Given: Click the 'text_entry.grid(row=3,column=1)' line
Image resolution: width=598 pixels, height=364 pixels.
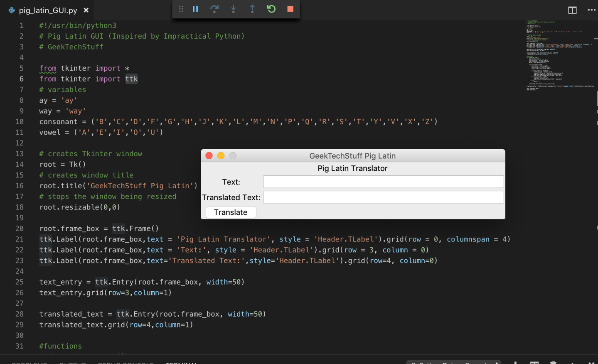Looking at the screenshot, I should [105, 293].
